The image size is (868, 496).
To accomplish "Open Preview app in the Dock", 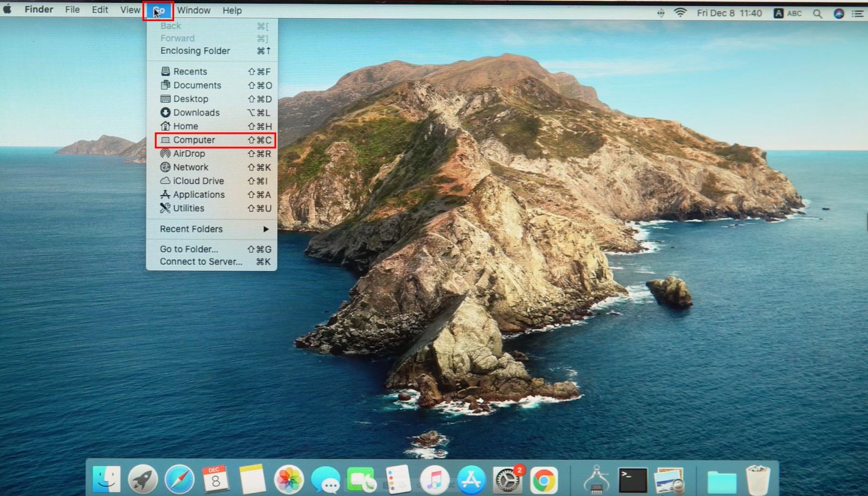I will (669, 480).
